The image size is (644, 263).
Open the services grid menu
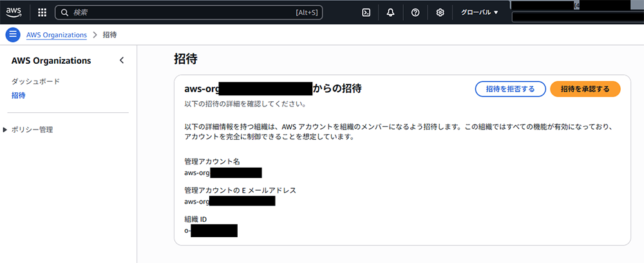(42, 12)
